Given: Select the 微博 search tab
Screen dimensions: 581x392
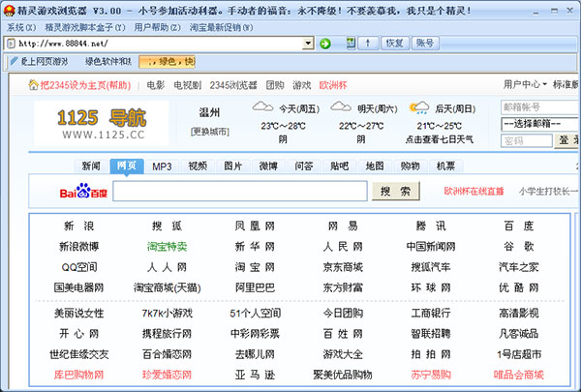Looking at the screenshot, I should [268, 166].
